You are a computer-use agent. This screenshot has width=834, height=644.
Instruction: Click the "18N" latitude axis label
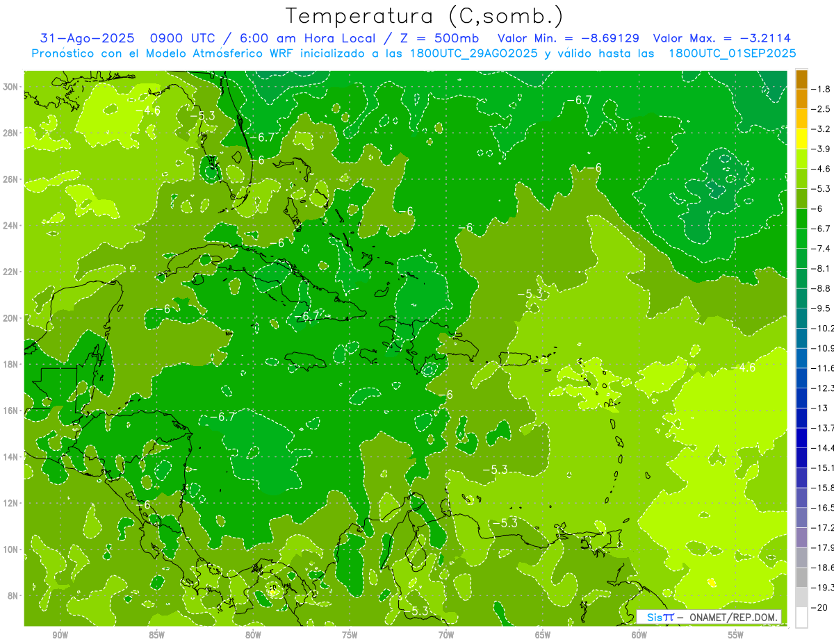[11, 364]
